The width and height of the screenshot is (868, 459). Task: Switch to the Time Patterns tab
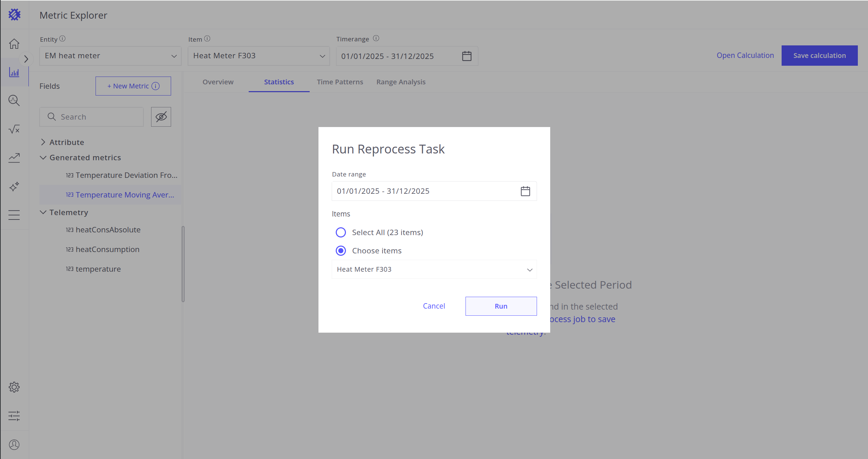(x=340, y=82)
